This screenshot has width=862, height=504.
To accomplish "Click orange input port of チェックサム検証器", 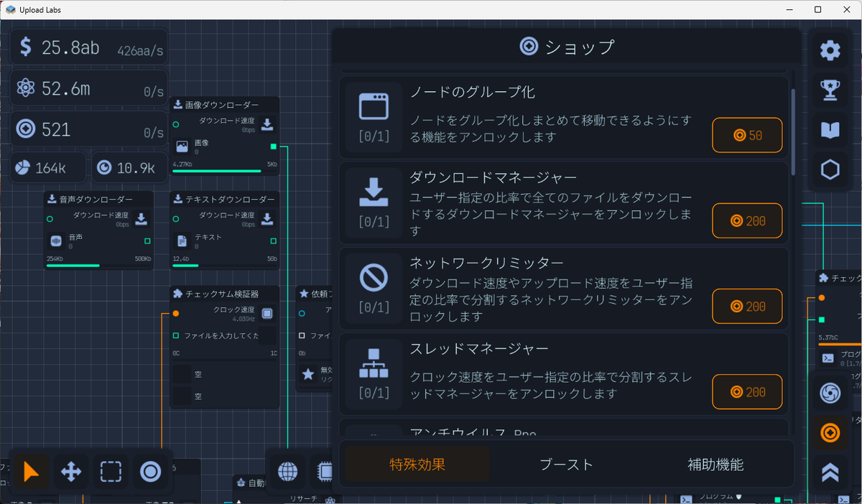I will (176, 313).
